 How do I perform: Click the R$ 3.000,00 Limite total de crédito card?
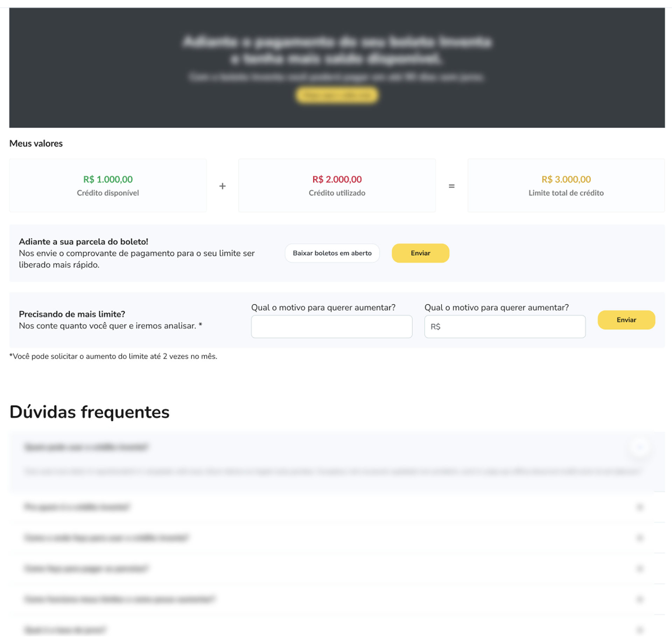566,185
